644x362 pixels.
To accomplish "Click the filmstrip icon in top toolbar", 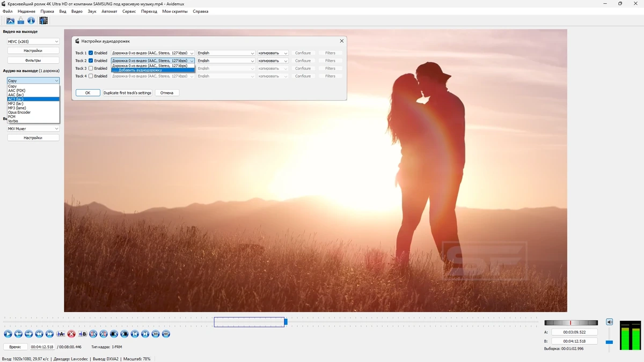I will [x=43, y=21].
